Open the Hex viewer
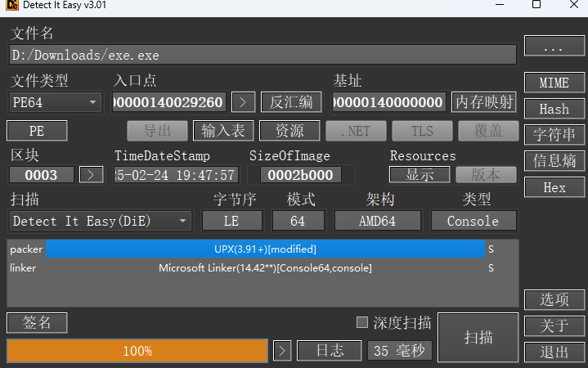This screenshot has height=368, width=588. (554, 187)
